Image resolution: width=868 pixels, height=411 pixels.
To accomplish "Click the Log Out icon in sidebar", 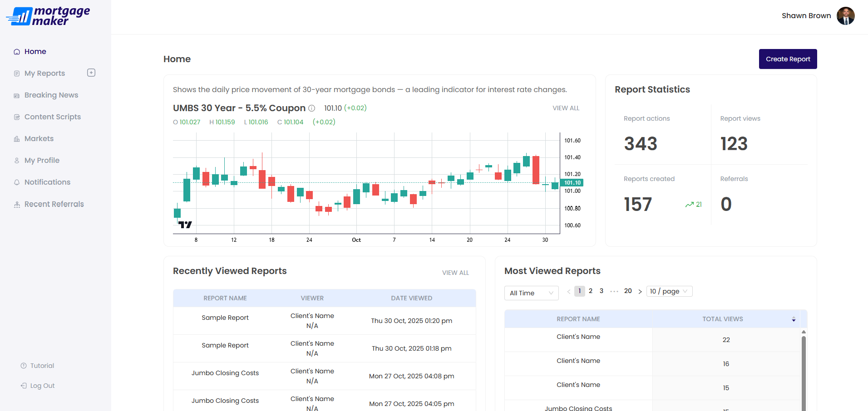I will coord(24,386).
